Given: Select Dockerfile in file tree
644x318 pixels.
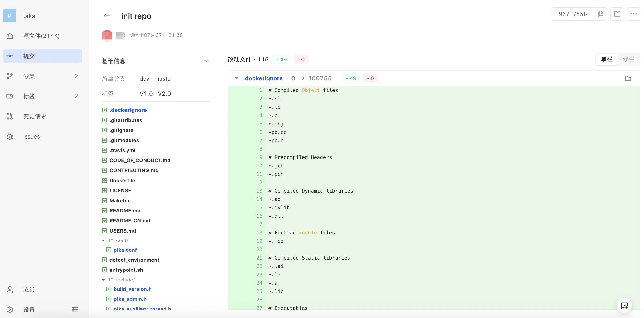Looking at the screenshot, I should point(122,180).
